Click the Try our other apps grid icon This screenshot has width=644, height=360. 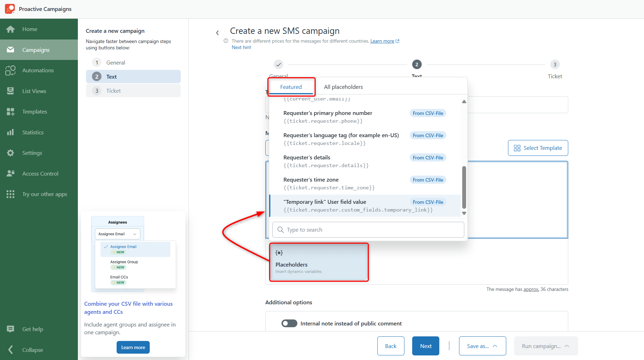[x=11, y=194]
